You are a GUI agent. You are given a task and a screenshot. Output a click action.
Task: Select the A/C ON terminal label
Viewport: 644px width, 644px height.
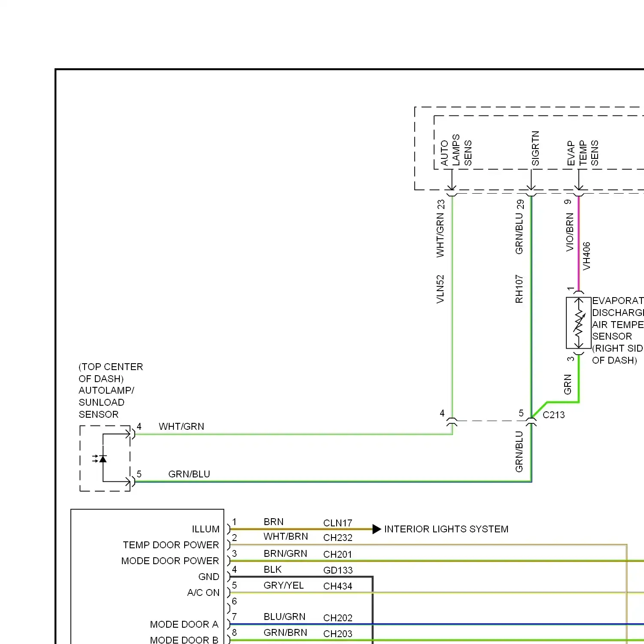203,592
